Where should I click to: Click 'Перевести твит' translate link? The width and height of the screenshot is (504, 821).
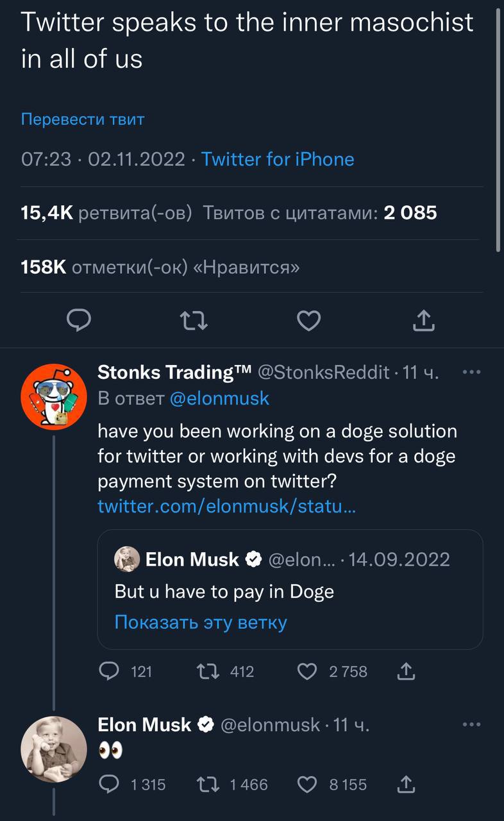pyautogui.click(x=83, y=119)
